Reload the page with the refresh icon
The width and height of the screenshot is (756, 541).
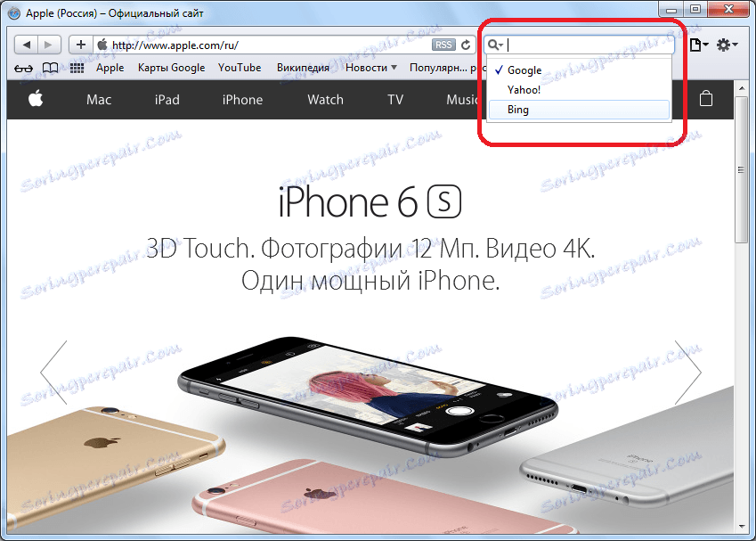[466, 45]
